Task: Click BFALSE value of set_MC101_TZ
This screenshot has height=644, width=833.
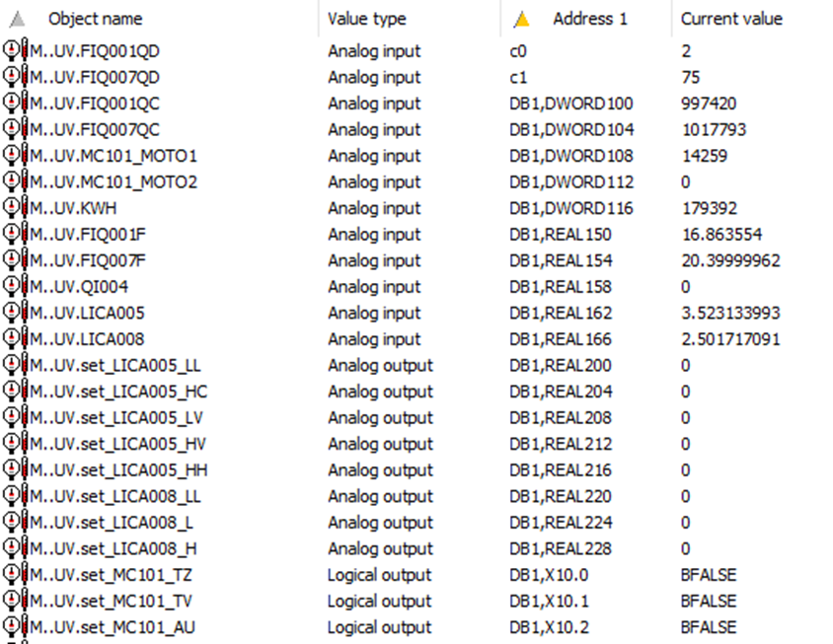Action: click(x=709, y=574)
